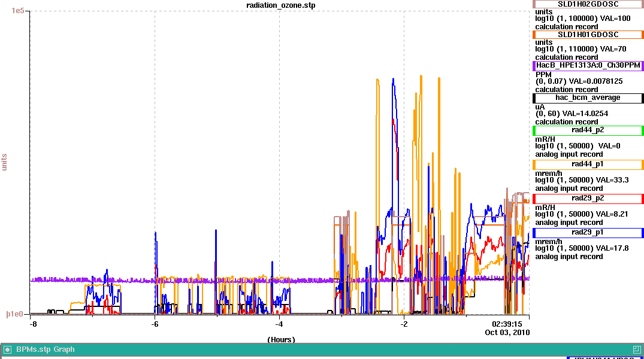Click the BPMs.stp Graph title bar
Viewport: 644px width, 359px height.
(322, 349)
